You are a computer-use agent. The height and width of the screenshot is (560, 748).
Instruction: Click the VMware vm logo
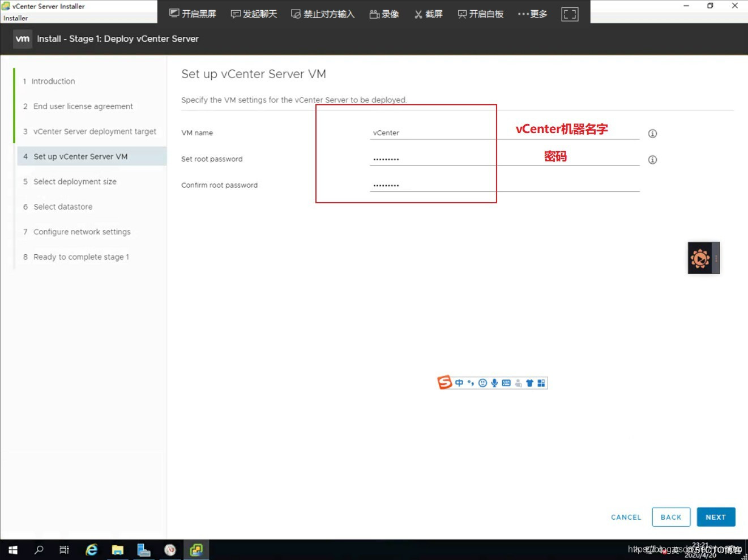point(23,39)
